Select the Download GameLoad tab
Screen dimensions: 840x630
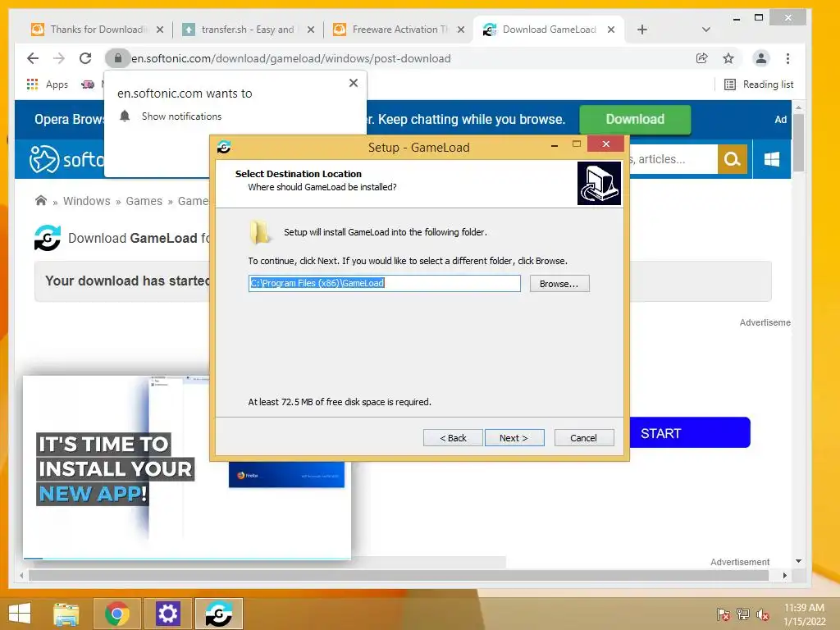[x=549, y=30]
